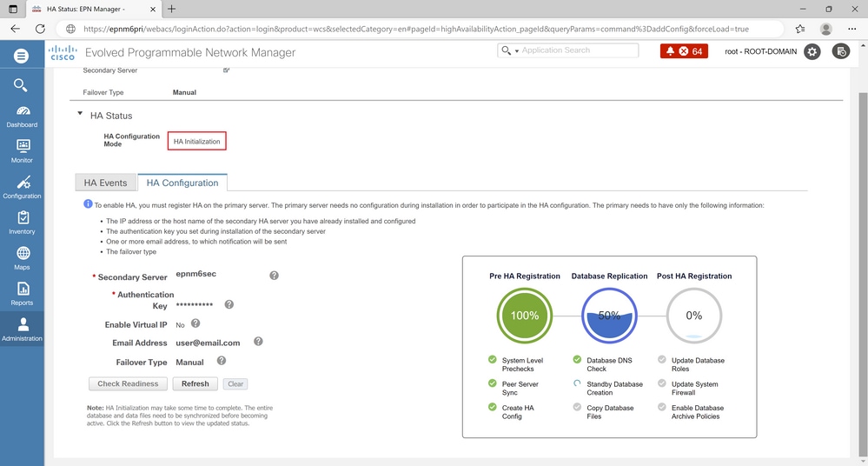
Task: Click into the Application Search field
Action: pyautogui.click(x=578, y=50)
